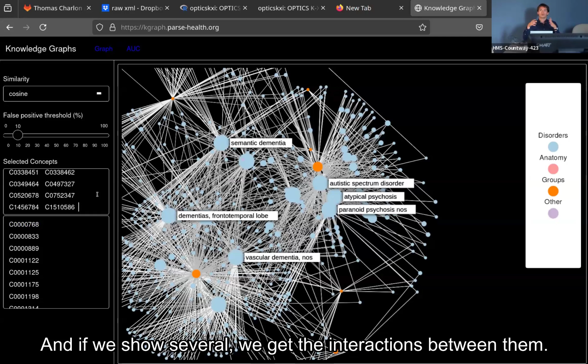The width and height of the screenshot is (588, 364).
Task: Click the browser back arrow
Action: [10, 27]
